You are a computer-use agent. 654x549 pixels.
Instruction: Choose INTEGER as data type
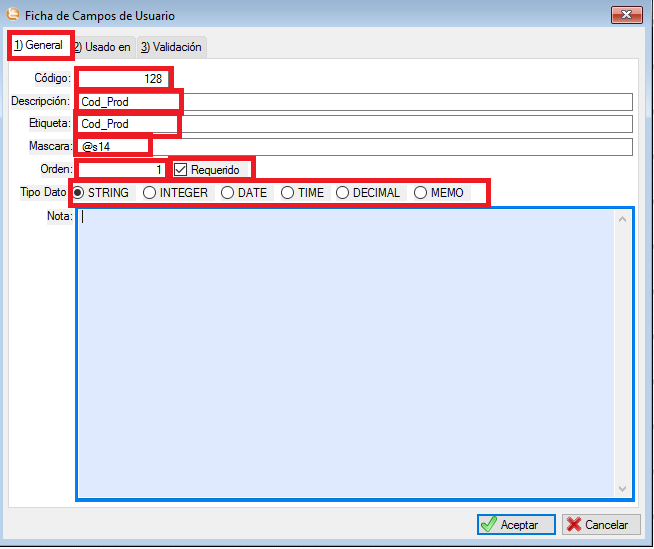150,193
